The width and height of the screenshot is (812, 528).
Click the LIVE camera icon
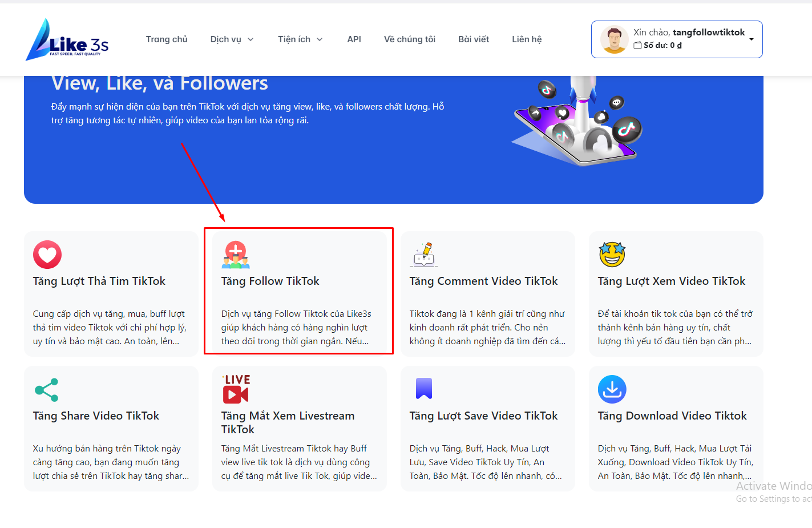(236, 389)
